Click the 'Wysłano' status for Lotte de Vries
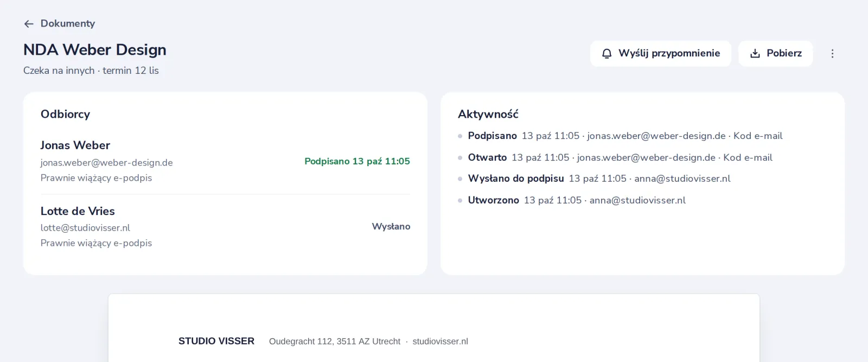Viewport: 868px width, 362px height. click(391, 226)
